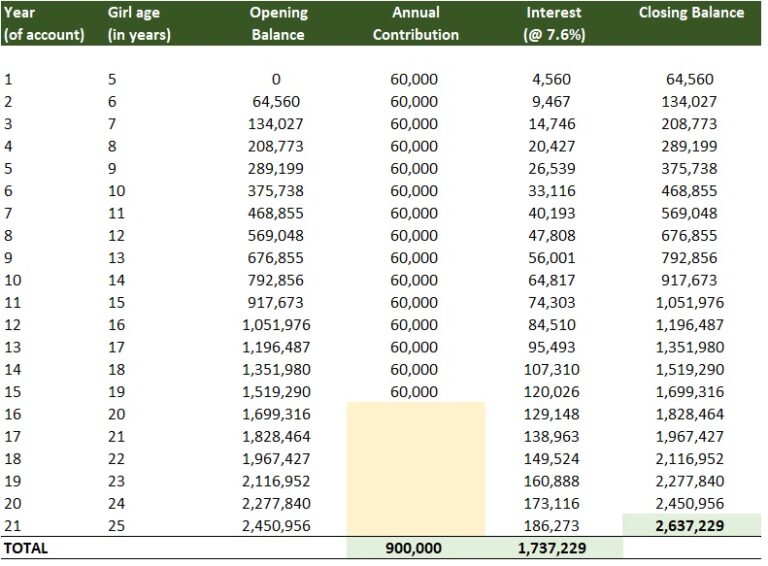
Task: Select the Year (of account) header
Action: click(42, 24)
